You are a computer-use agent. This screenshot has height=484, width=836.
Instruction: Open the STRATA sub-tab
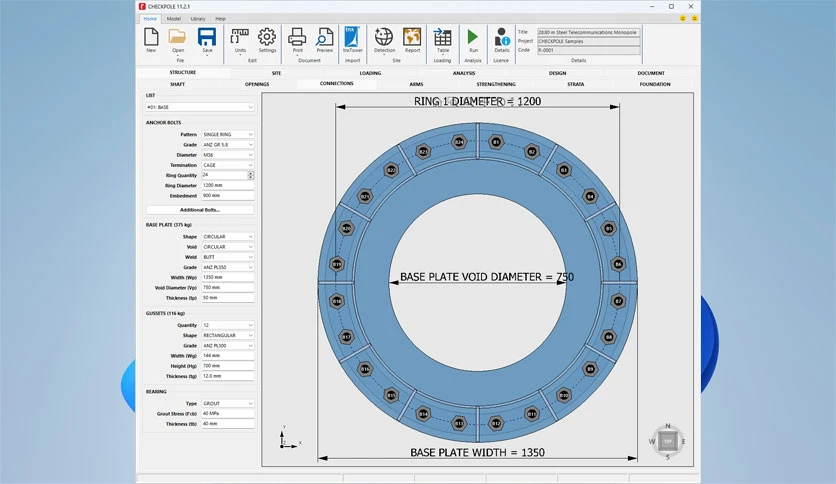575,84
